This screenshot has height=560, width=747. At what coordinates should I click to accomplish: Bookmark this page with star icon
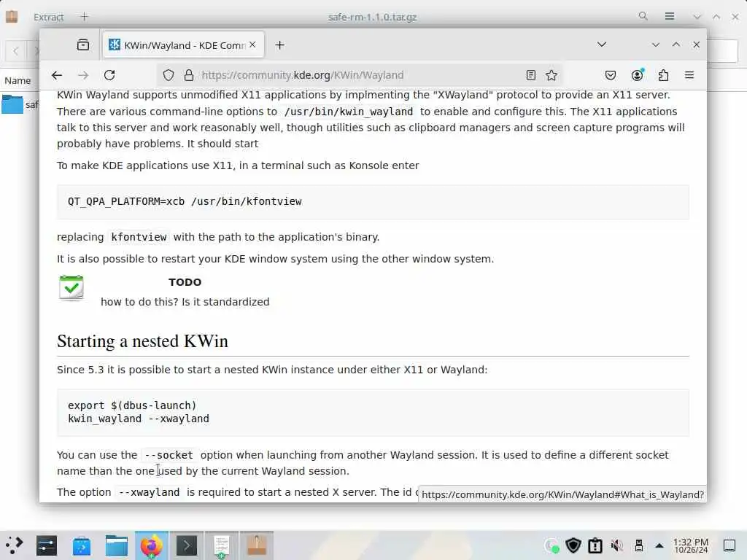pyautogui.click(x=551, y=75)
